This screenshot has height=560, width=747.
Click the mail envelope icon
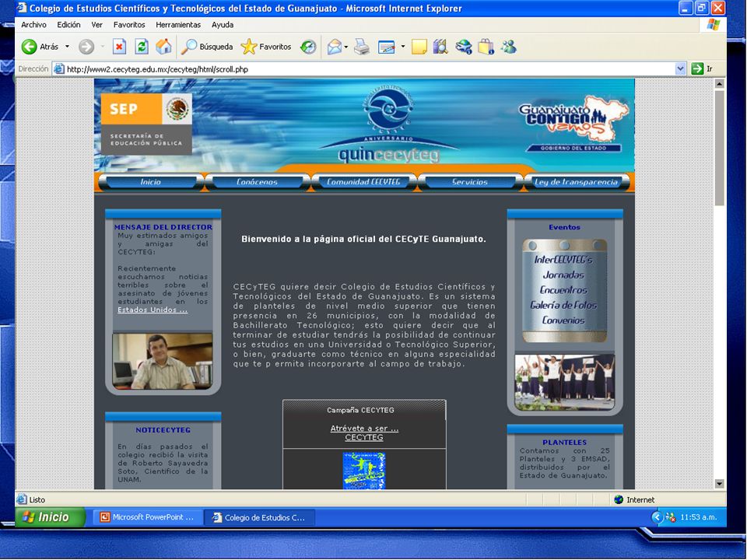pos(335,47)
